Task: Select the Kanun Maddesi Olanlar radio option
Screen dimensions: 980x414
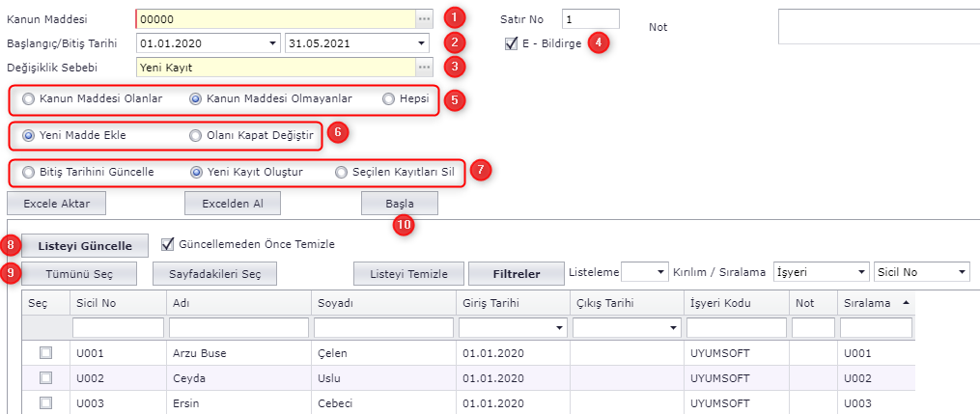Action: (x=29, y=98)
